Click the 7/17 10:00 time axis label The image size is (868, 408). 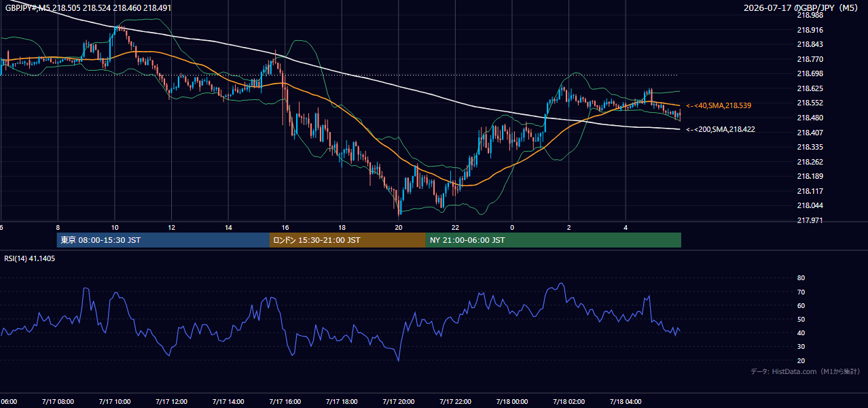click(115, 402)
